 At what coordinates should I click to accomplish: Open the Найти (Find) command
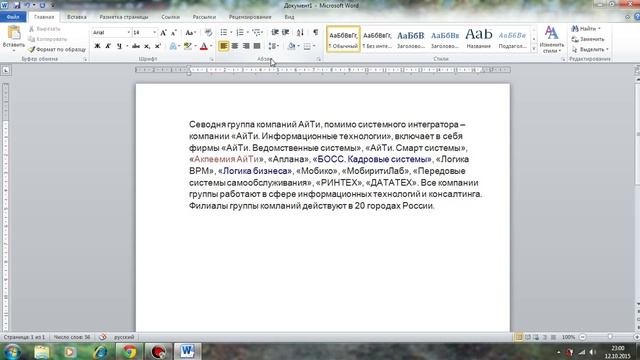585,29
